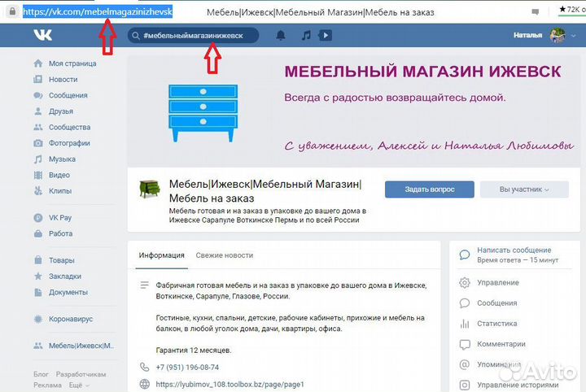The image size is (586, 392).
Task: Select the browser URL vk.com/mebelmagazinizhevsk
Action: [98, 12]
